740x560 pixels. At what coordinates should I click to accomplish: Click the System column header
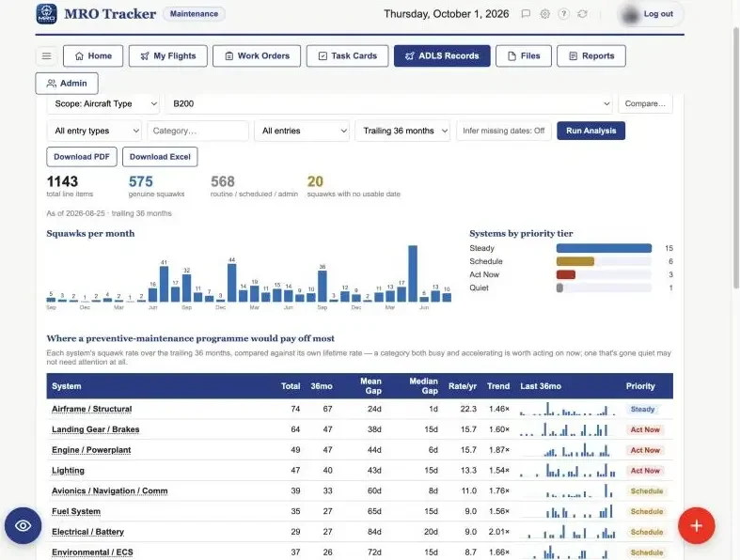pos(67,386)
